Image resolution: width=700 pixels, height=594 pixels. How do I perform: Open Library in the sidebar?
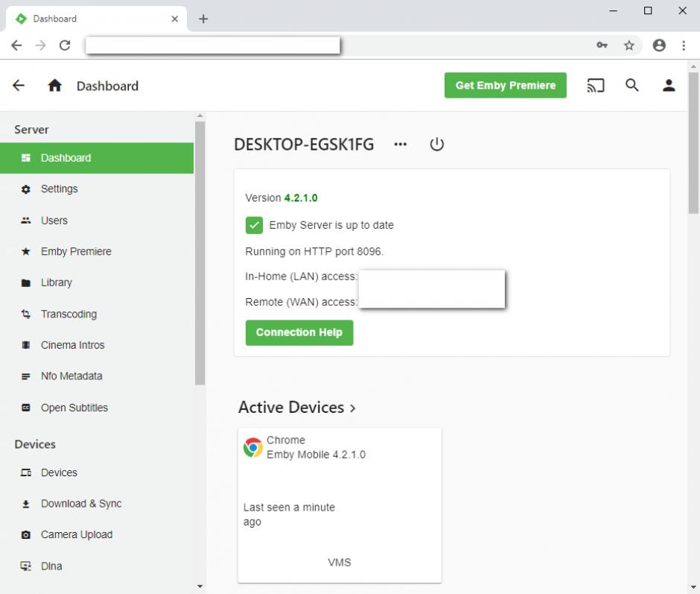click(x=97, y=282)
